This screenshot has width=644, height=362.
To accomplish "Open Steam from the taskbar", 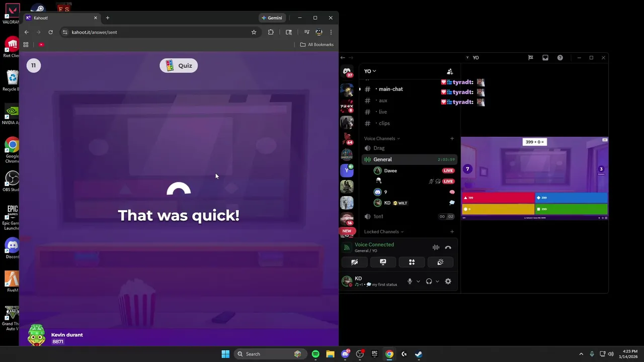I will [418, 354].
